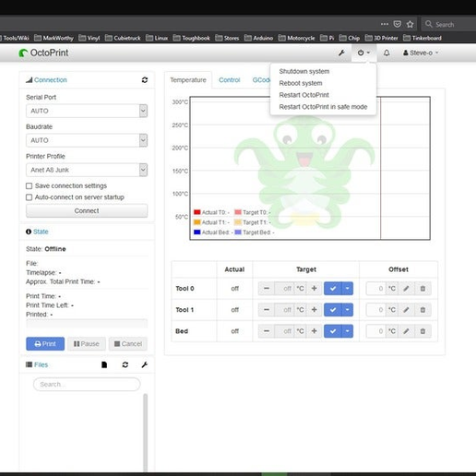The width and height of the screenshot is (476, 476).
Task: Increase Tool 0 target temperature
Action: (314, 289)
